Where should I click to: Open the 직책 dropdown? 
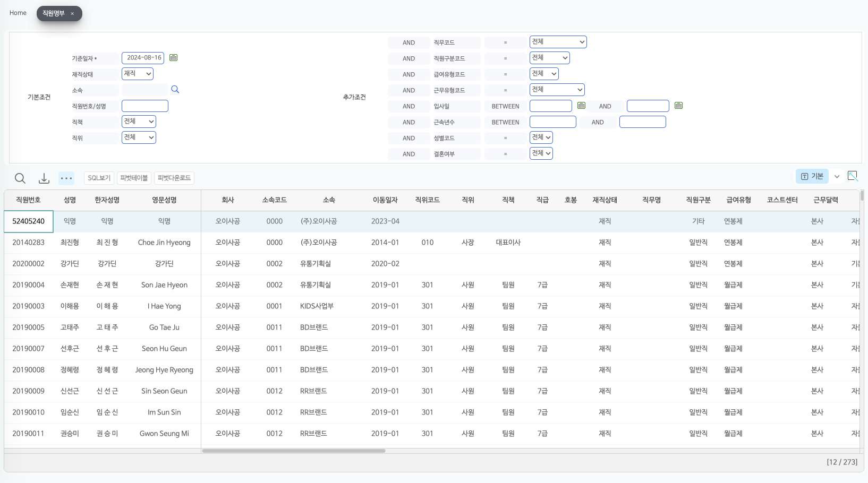coord(139,122)
